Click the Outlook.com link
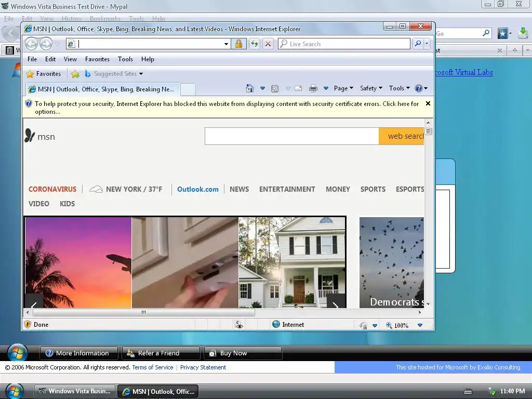This screenshot has height=399, width=532. tap(198, 189)
